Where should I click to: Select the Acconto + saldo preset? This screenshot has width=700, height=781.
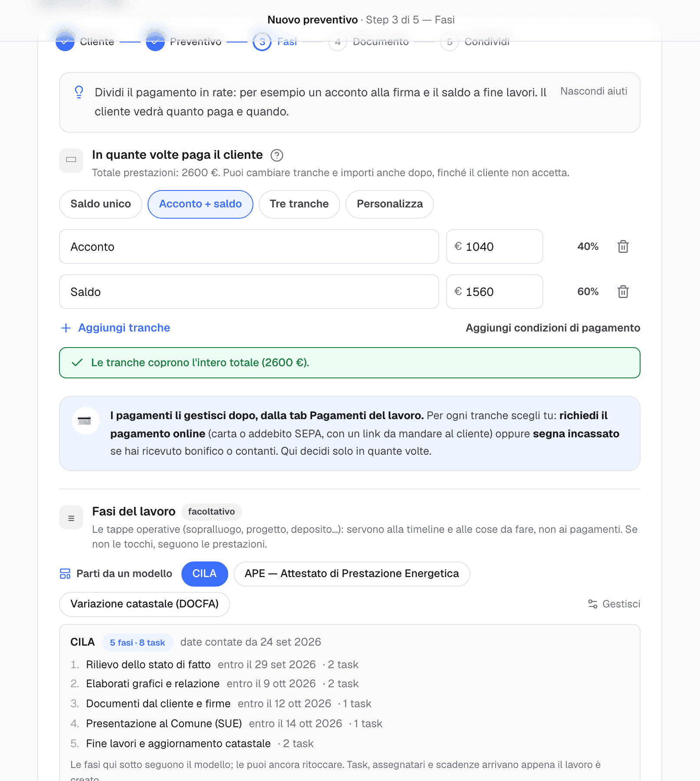click(200, 204)
